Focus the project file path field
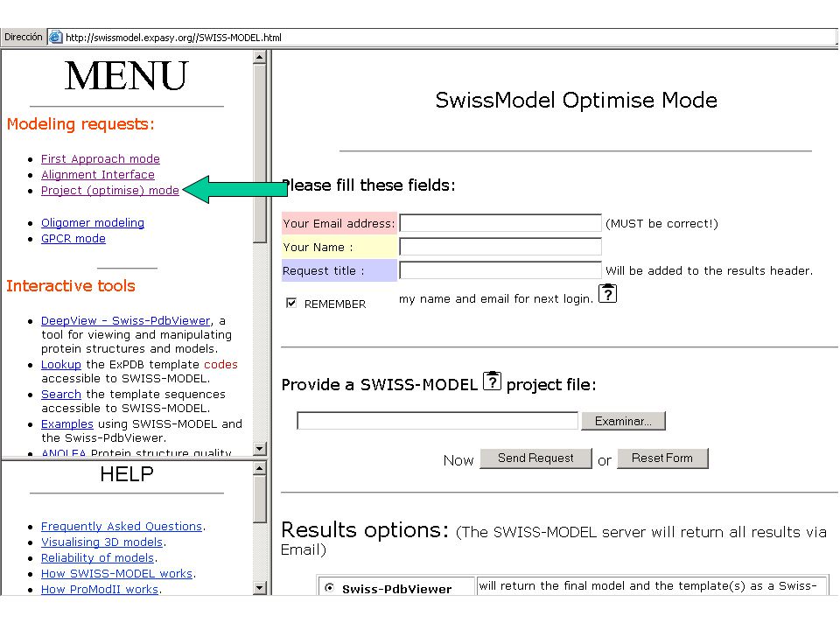 point(437,421)
